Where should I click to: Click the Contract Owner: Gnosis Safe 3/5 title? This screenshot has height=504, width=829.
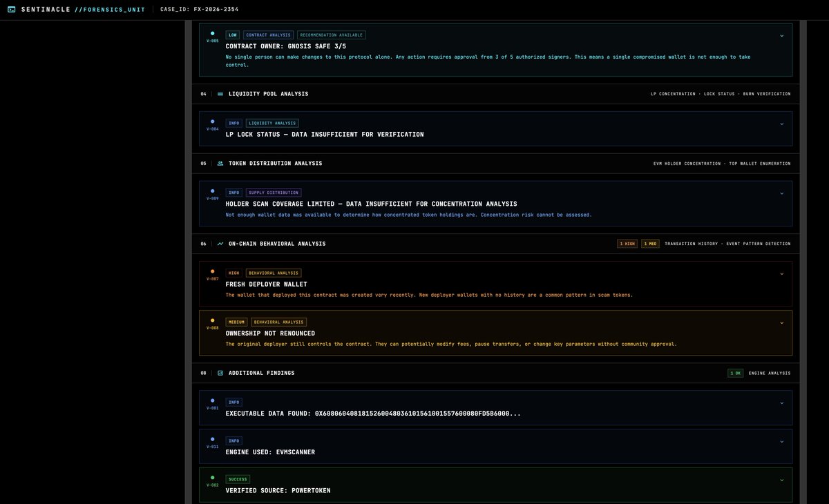click(x=286, y=46)
